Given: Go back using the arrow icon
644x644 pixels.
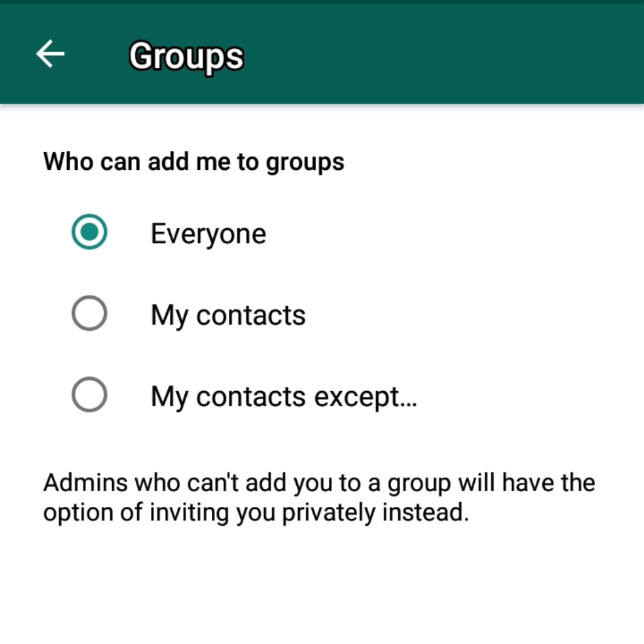Looking at the screenshot, I should [50, 53].
